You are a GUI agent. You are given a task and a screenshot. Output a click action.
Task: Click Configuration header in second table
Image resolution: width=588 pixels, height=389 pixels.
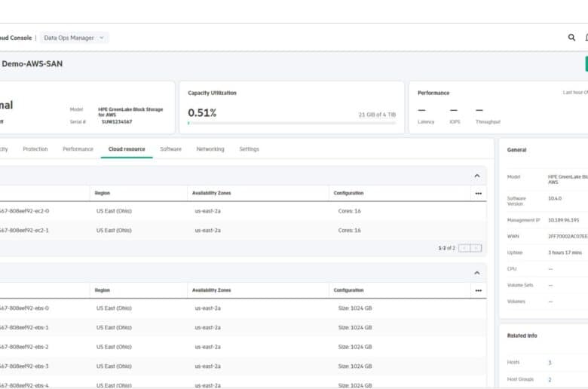[x=348, y=290]
